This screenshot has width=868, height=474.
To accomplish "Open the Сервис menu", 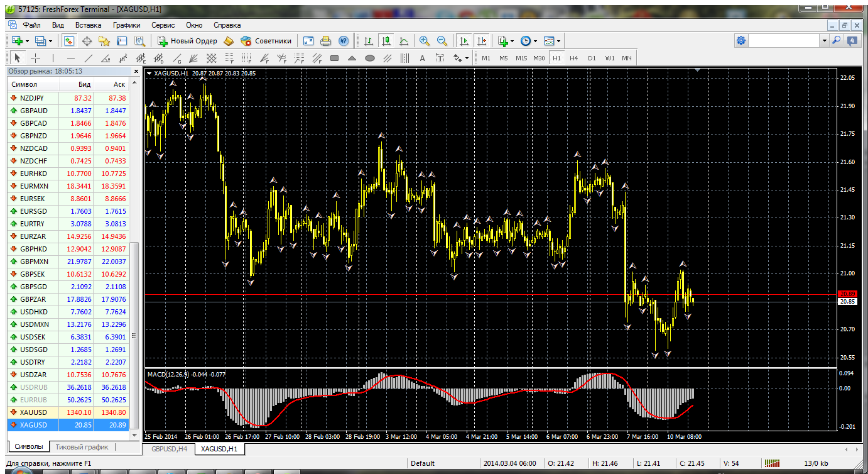I will point(163,25).
